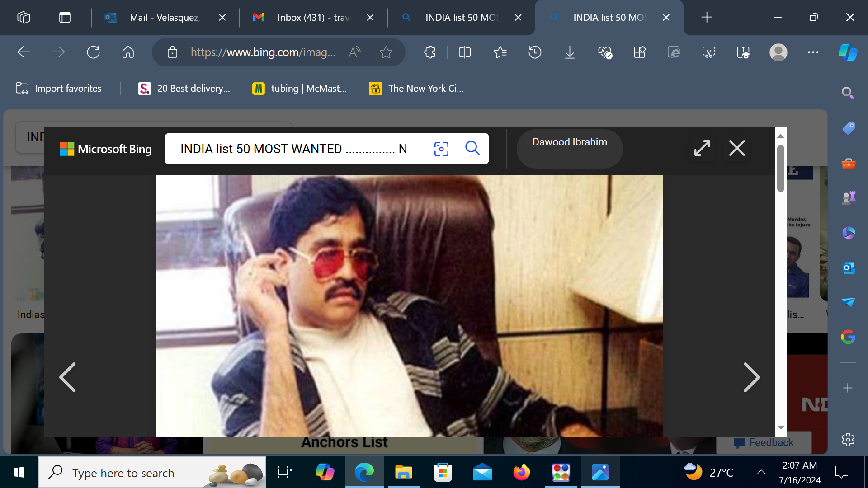Open File Explorer from taskbar
The image size is (868, 488).
[403, 473]
